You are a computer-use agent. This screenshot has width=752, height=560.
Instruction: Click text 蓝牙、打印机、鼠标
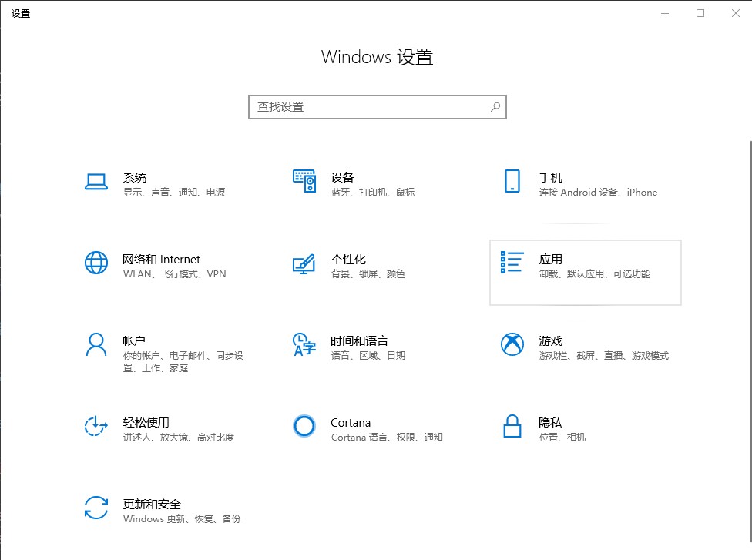click(373, 193)
